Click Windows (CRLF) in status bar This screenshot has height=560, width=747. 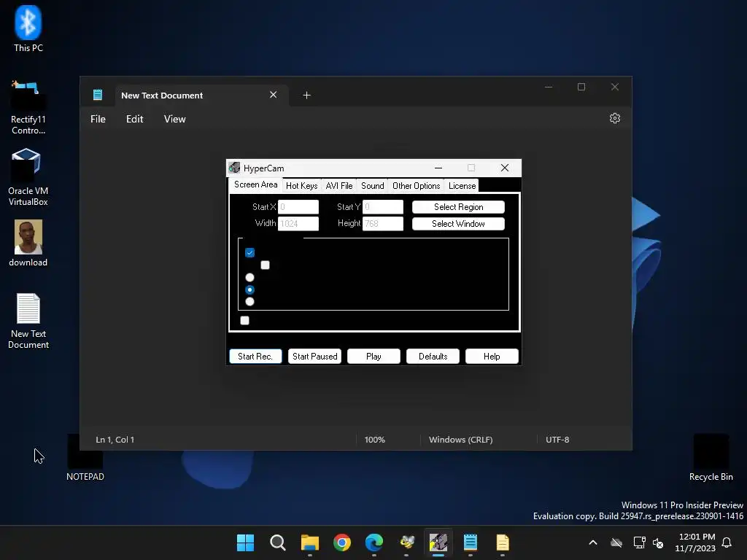461,440
